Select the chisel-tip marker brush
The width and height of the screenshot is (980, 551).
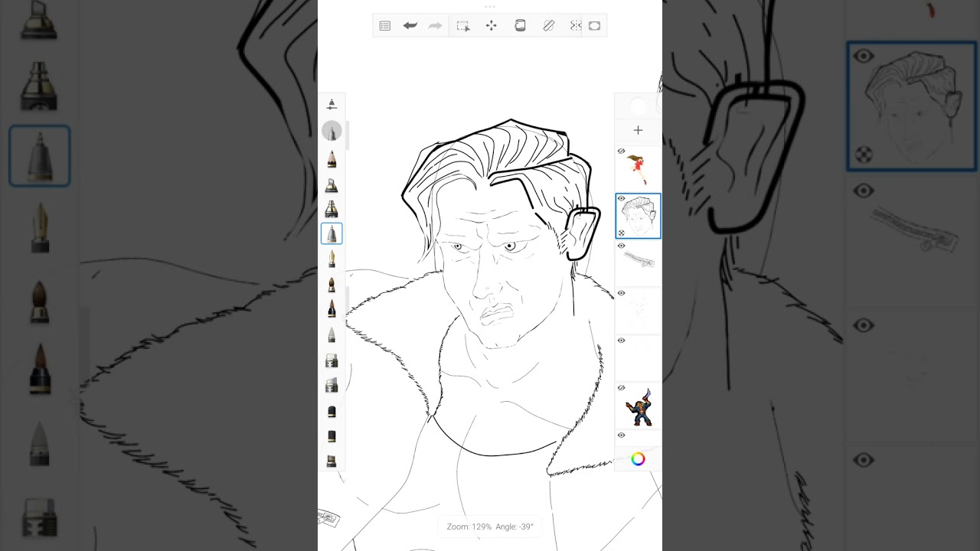tap(332, 184)
